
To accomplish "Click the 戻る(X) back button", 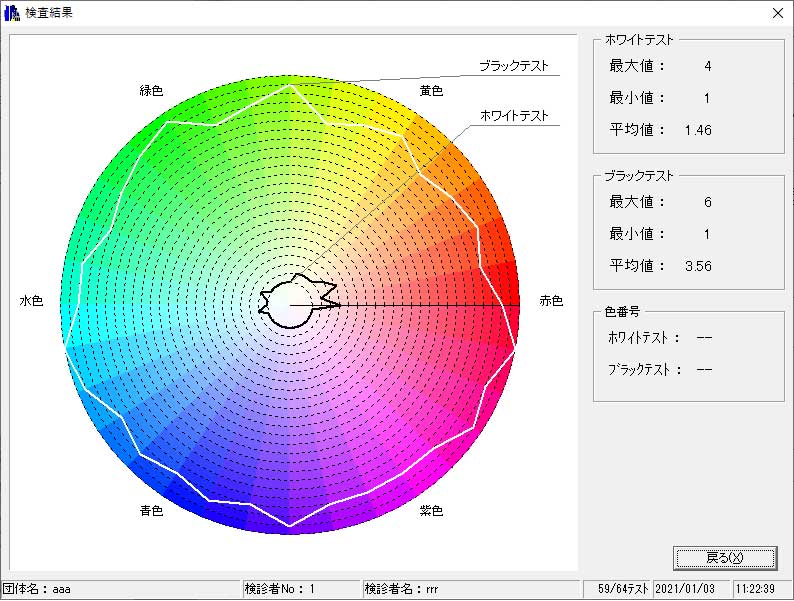I will [725, 558].
